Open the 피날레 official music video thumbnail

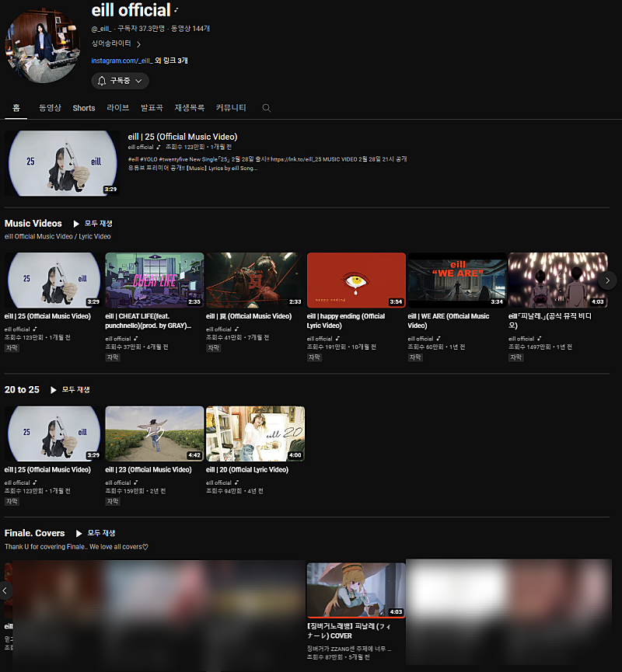tap(557, 280)
